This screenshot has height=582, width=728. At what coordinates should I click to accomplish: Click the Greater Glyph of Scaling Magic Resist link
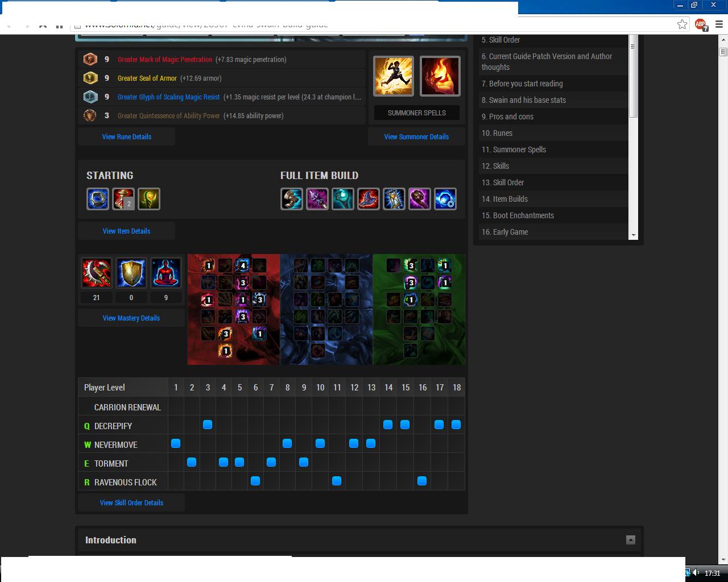[168, 97]
